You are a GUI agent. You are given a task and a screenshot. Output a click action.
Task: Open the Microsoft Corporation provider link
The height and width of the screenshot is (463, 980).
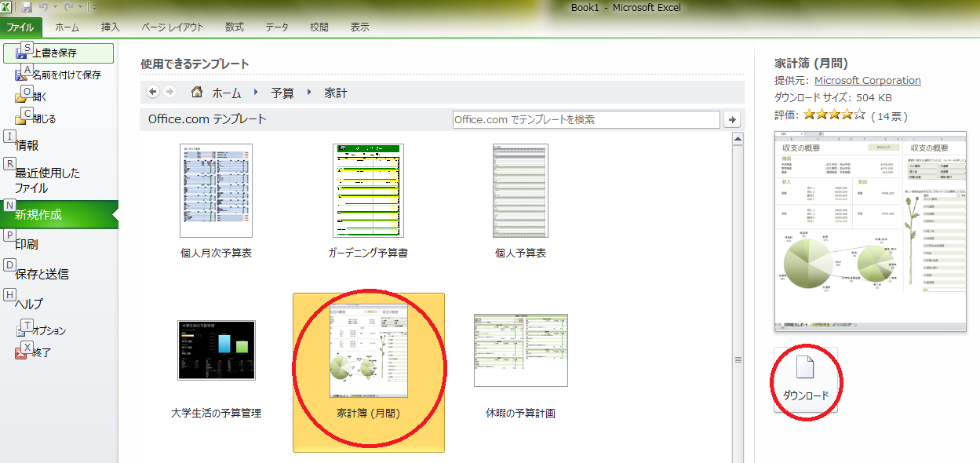click(x=868, y=80)
